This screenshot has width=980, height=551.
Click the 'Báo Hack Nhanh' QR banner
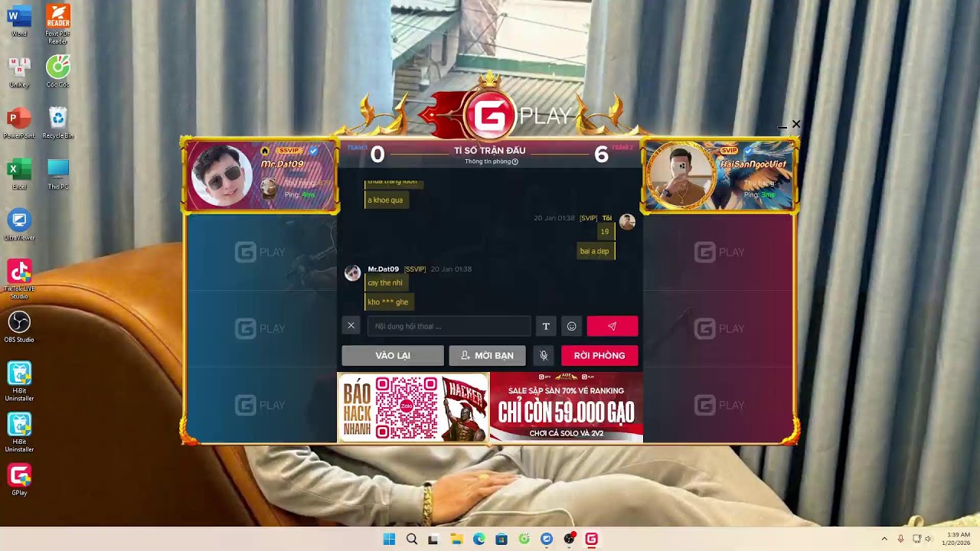tap(413, 407)
